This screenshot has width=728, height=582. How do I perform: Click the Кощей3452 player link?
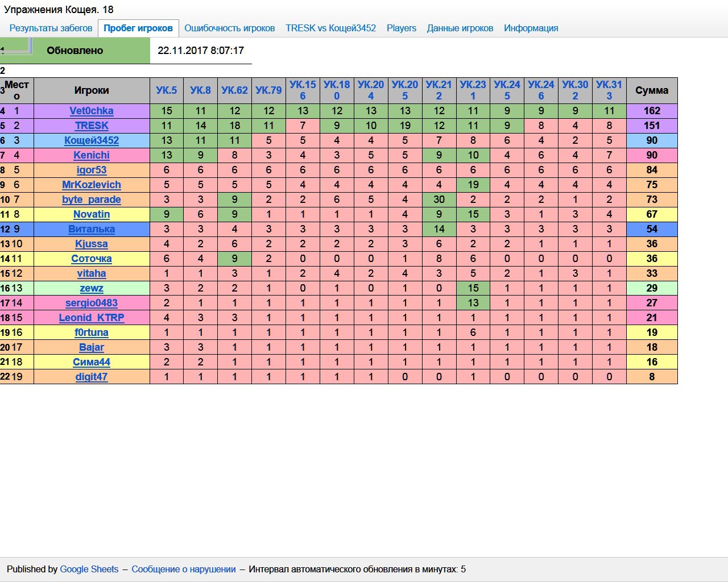pos(92,140)
